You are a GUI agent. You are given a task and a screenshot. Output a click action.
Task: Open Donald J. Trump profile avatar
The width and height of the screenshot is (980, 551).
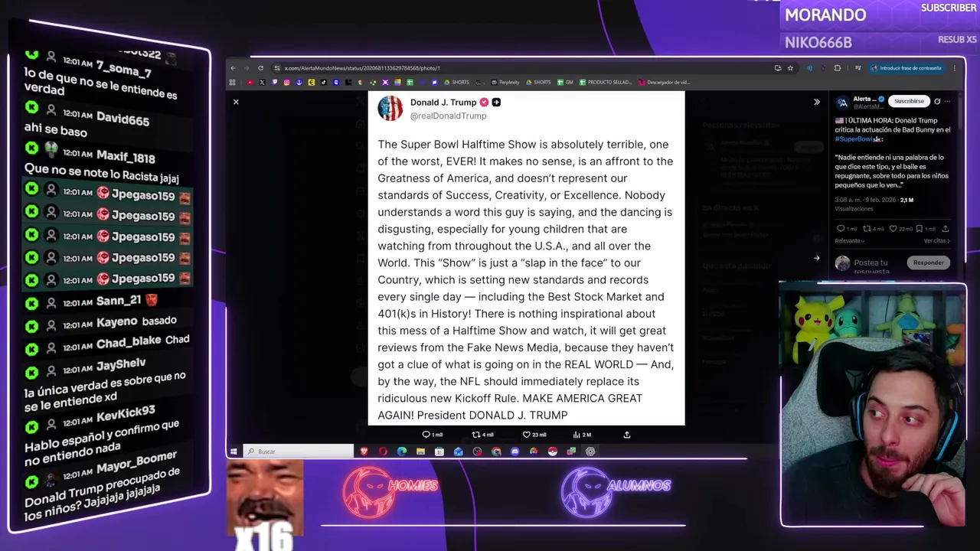coord(390,108)
